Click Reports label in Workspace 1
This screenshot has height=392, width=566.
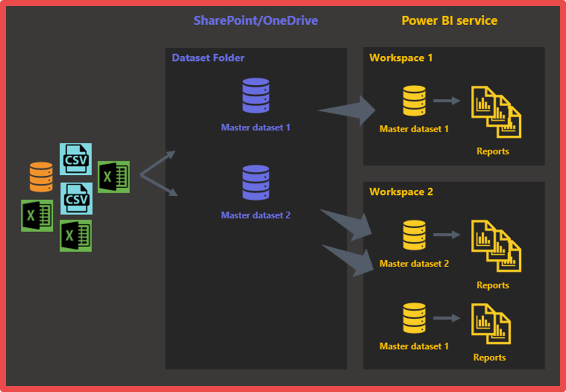click(x=493, y=151)
